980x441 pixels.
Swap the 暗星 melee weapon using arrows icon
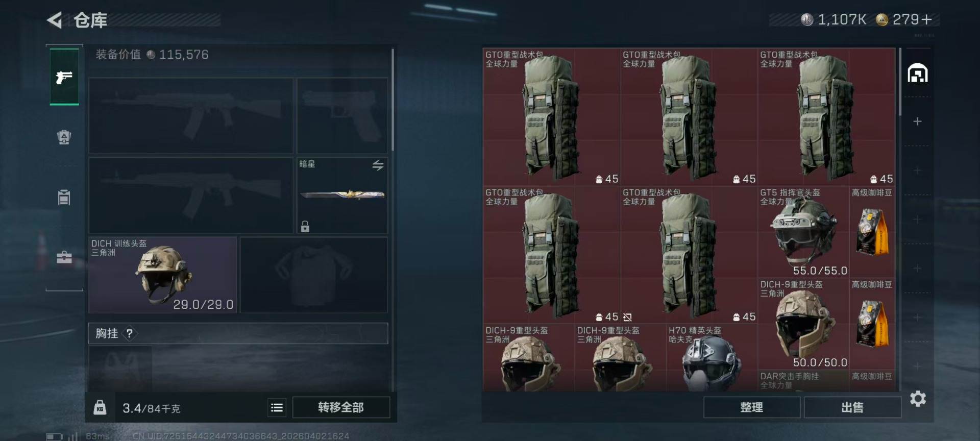[x=378, y=165]
